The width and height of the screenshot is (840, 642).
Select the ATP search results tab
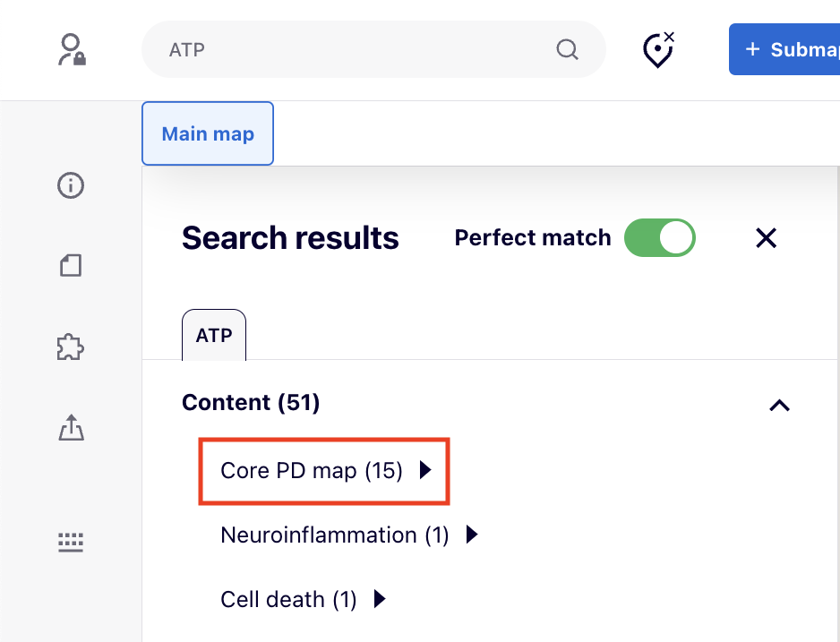point(213,333)
